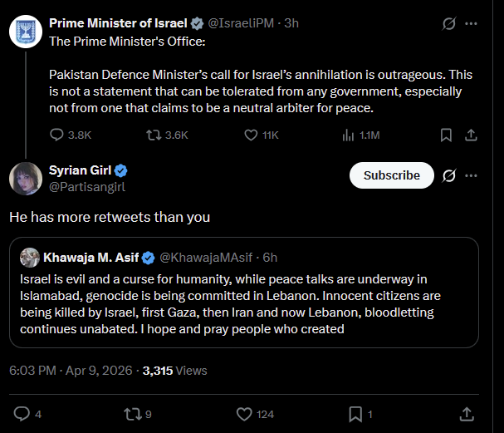Share the Prime Minister of Israel post
Screen dimensions: 504x433
point(471,135)
